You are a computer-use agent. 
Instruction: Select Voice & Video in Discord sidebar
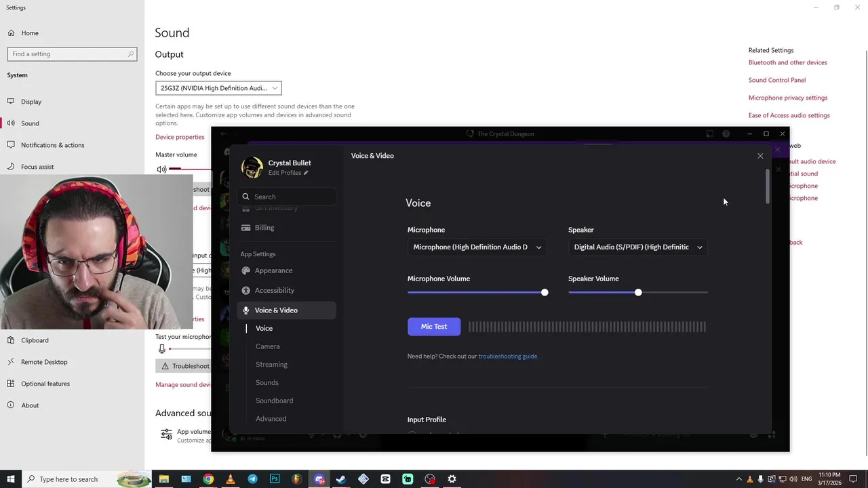point(286,310)
